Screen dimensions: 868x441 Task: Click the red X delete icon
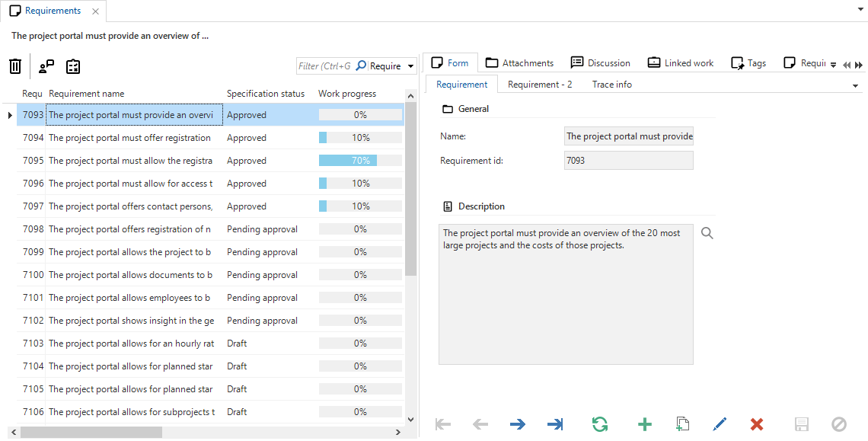[x=756, y=424]
